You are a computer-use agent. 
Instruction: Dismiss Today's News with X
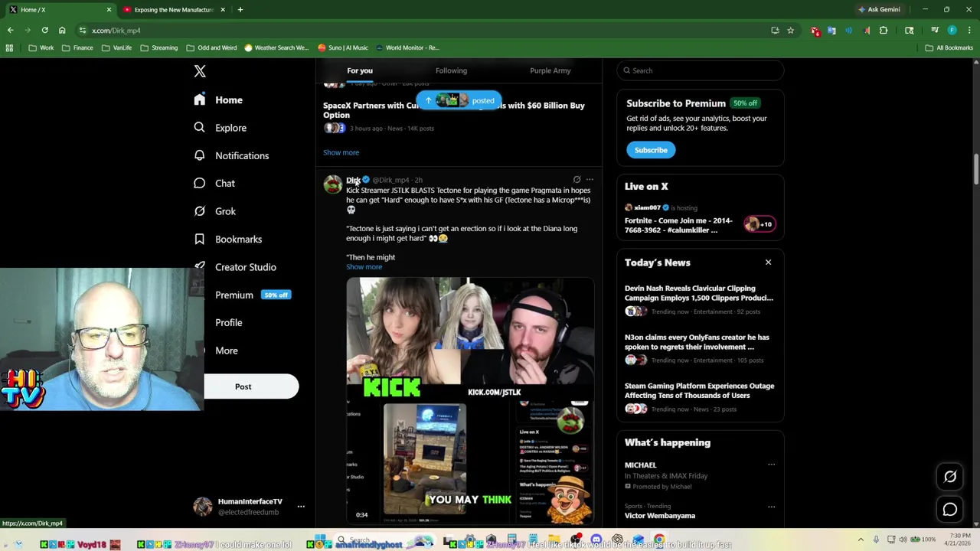(x=768, y=262)
